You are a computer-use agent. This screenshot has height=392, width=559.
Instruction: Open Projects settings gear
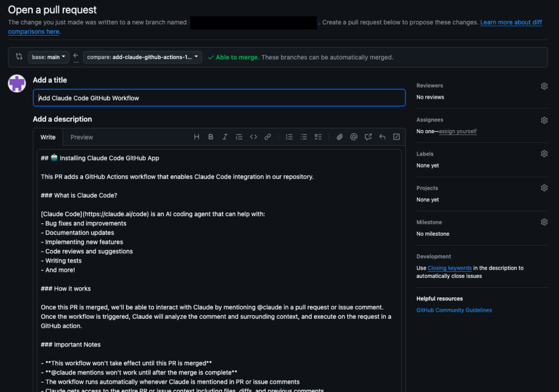coord(544,188)
